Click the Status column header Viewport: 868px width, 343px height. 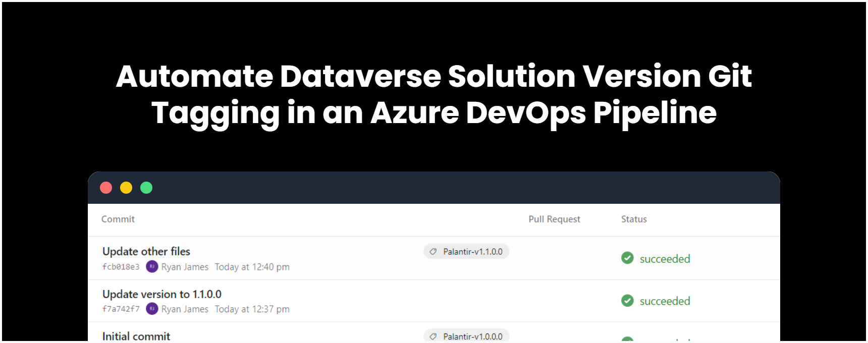pos(634,219)
